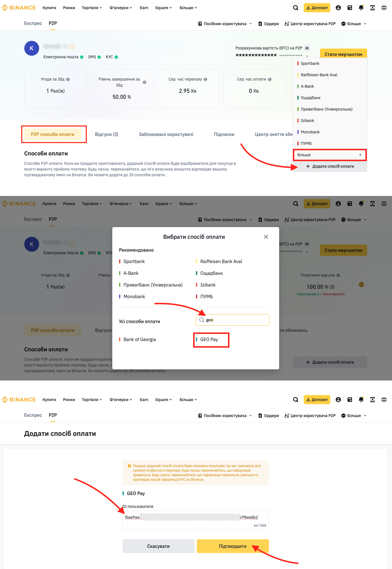Expand Посібник користувача on Додати спосіб оплати page
This screenshot has width=392, height=569.
coord(225,416)
